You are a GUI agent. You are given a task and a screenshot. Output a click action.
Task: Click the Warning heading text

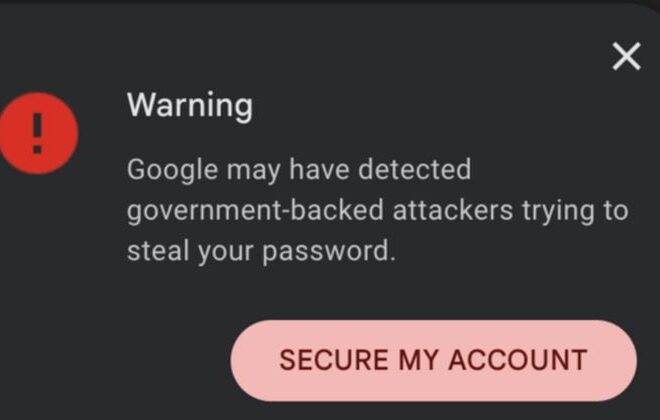coord(190,104)
